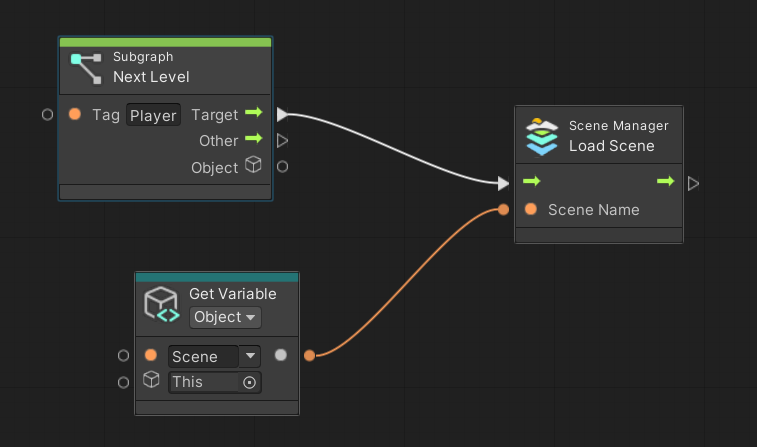This screenshot has height=447, width=757.
Task: Click the orange string icon beside Scene field
Action: coord(151,355)
